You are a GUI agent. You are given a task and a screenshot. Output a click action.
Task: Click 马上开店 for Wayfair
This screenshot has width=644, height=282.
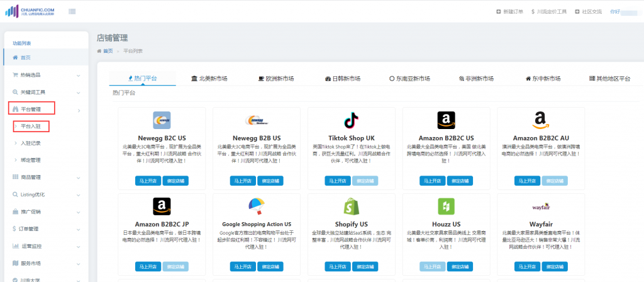click(x=528, y=266)
